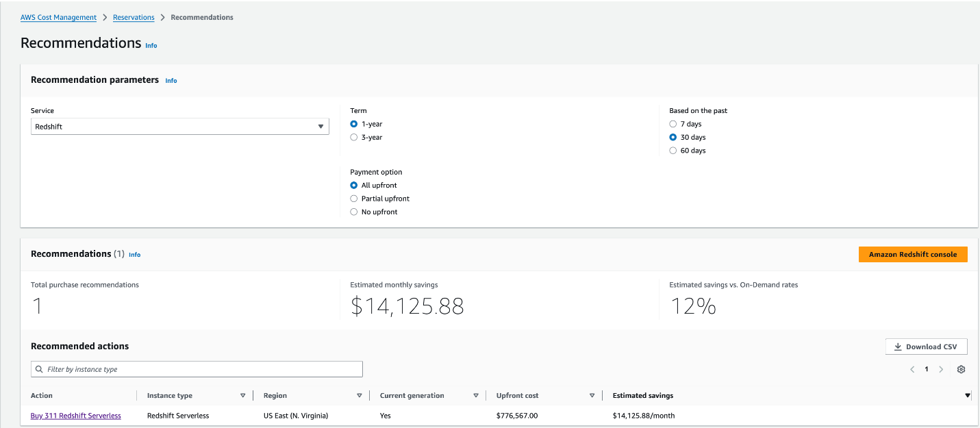Viewport: 980px width, 428px height.
Task: Download the recommendations as CSV
Action: coord(926,347)
